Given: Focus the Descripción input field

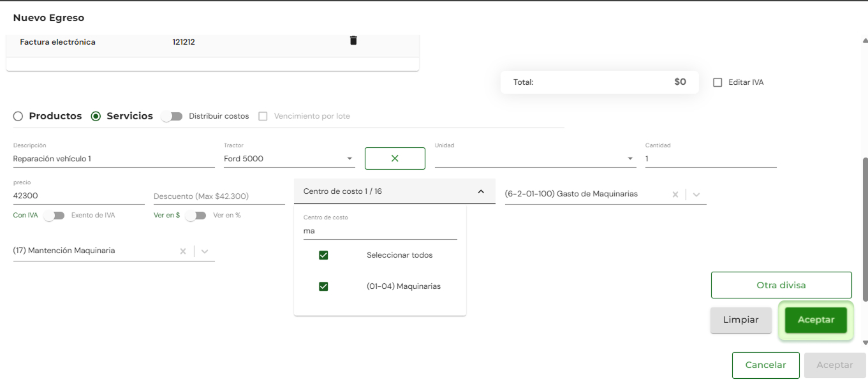Looking at the screenshot, I should (x=114, y=159).
